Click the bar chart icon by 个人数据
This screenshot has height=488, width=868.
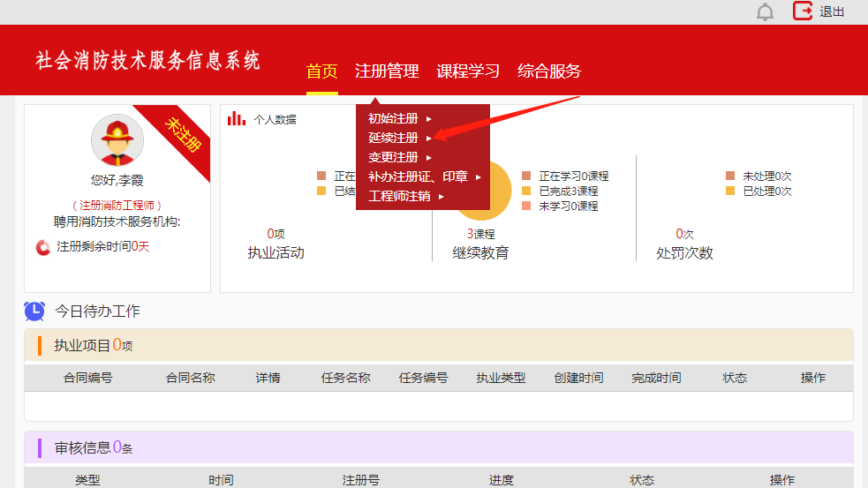point(237,118)
